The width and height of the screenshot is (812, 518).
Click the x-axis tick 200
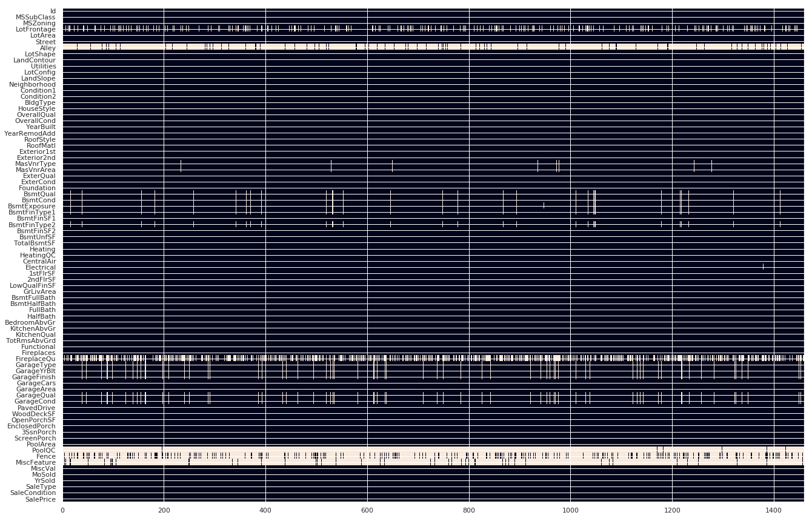coord(164,510)
